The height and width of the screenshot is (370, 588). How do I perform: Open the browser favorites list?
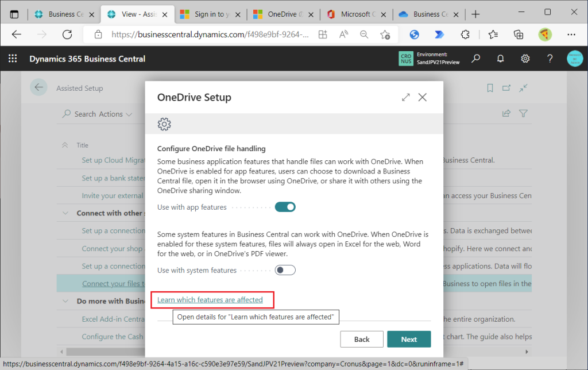coord(493,34)
